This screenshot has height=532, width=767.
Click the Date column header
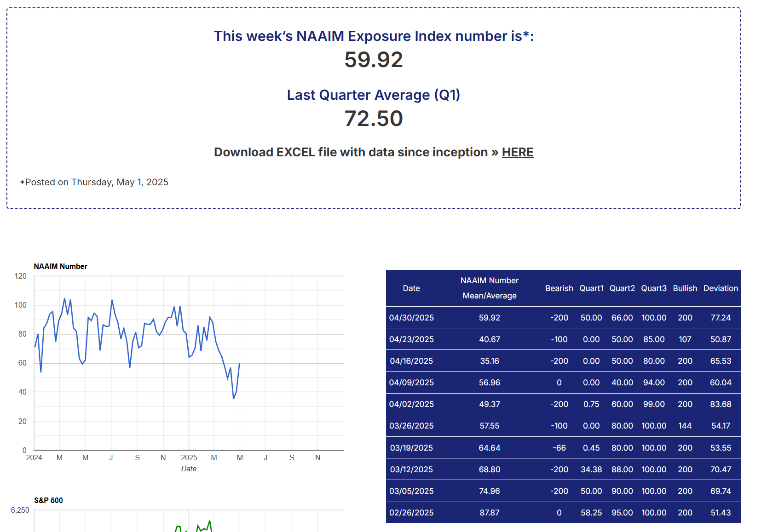pyautogui.click(x=411, y=288)
